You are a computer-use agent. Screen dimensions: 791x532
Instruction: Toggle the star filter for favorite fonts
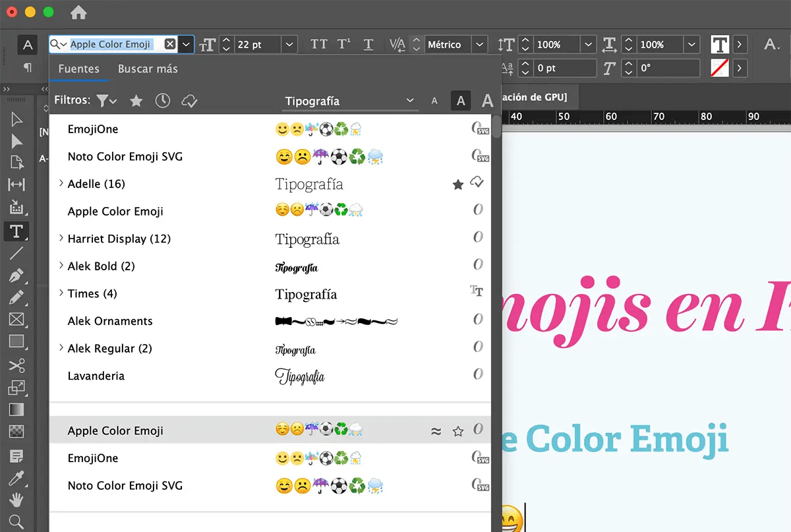click(x=136, y=100)
